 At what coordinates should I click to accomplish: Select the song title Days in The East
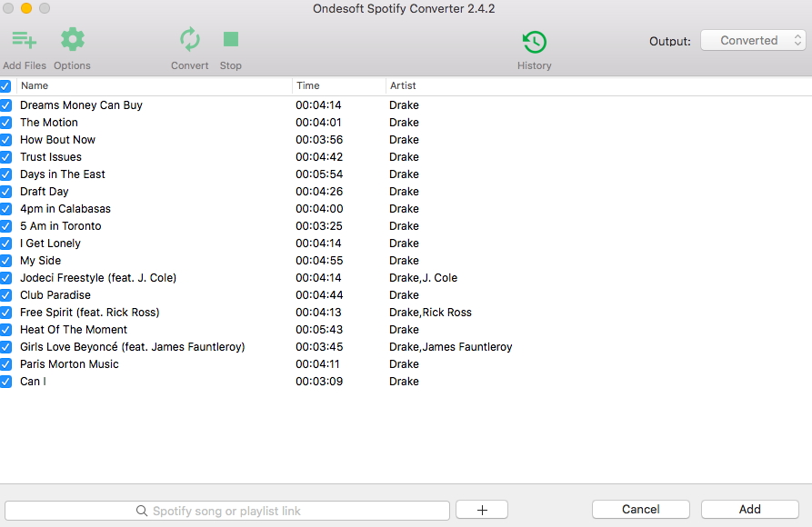tap(63, 174)
